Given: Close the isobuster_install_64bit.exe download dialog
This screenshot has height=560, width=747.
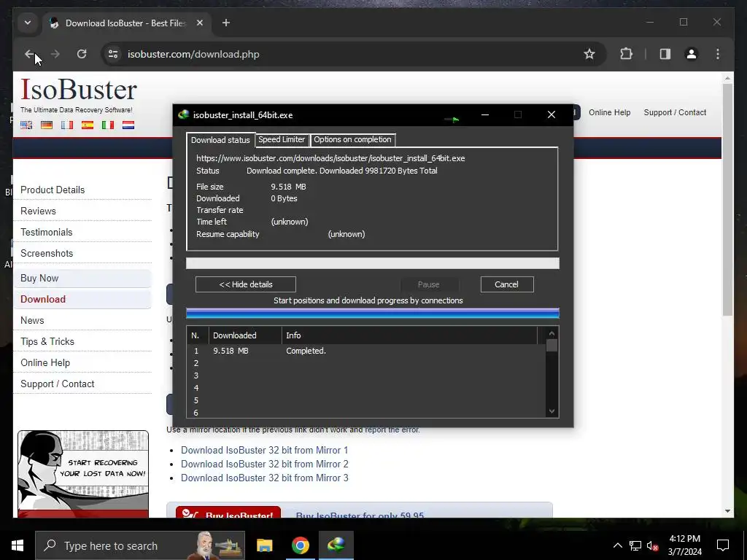Looking at the screenshot, I should [x=551, y=114].
